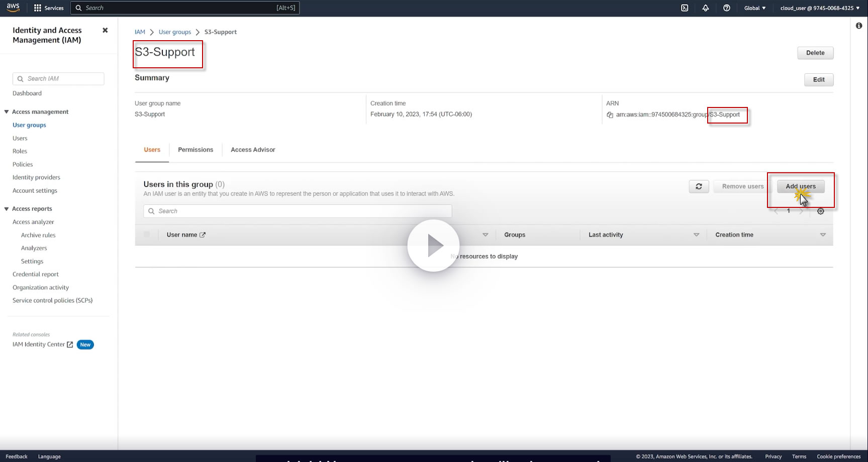Image resolution: width=868 pixels, height=462 pixels.
Task: Open table preferences gear
Action: coord(821,211)
